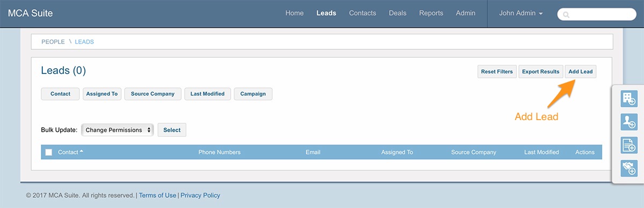Sort by Last Modified column header
The width and height of the screenshot is (644, 208).
pyautogui.click(x=541, y=152)
